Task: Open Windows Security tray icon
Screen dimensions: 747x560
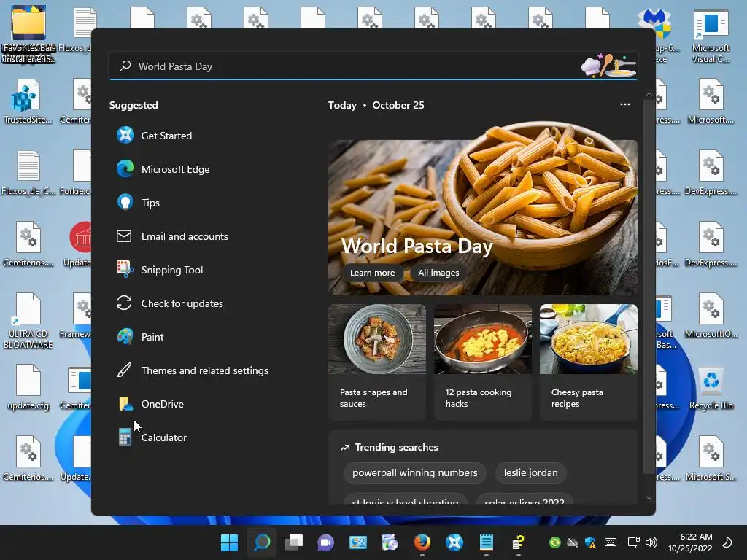Action: pyautogui.click(x=590, y=542)
